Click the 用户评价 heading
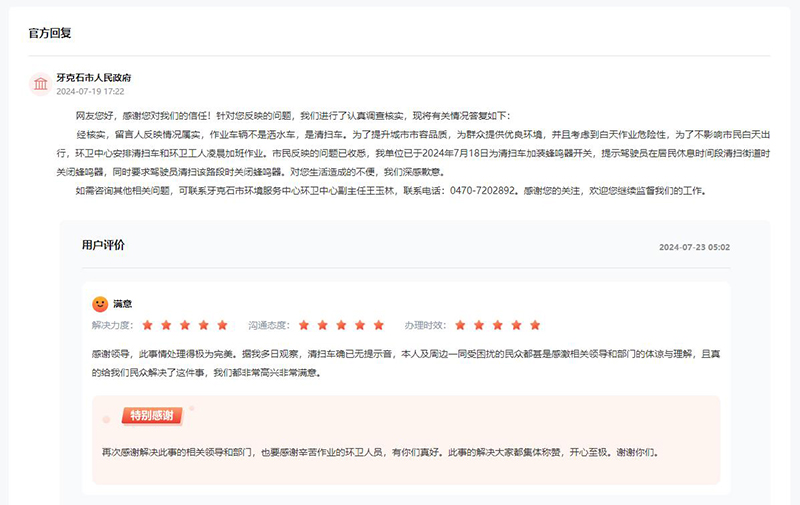Image resolution: width=800 pixels, height=505 pixels. point(103,245)
